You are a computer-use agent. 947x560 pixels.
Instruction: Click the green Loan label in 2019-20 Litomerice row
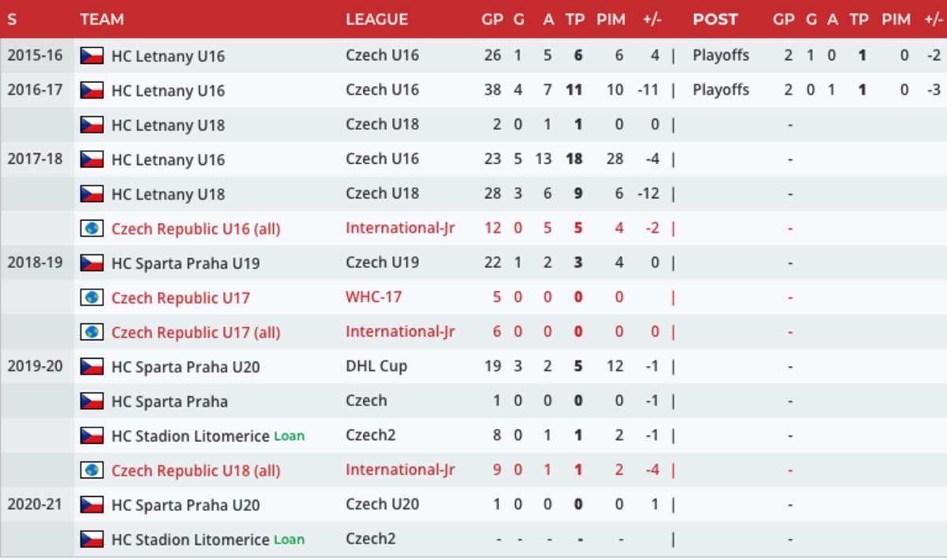click(x=289, y=436)
